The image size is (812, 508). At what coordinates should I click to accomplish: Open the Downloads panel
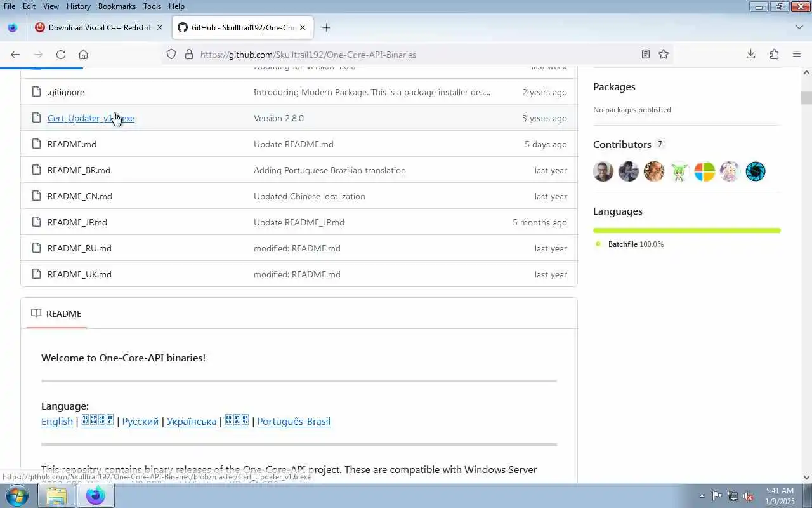[750, 55]
